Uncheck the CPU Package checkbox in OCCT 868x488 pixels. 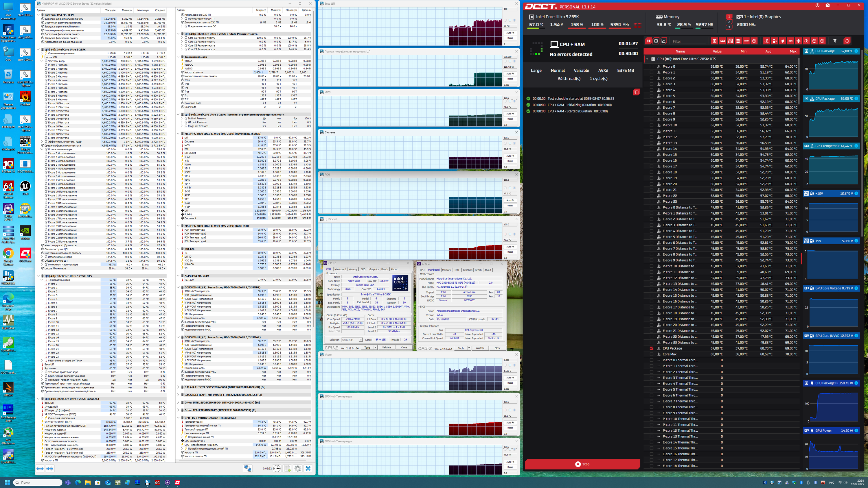(651, 348)
